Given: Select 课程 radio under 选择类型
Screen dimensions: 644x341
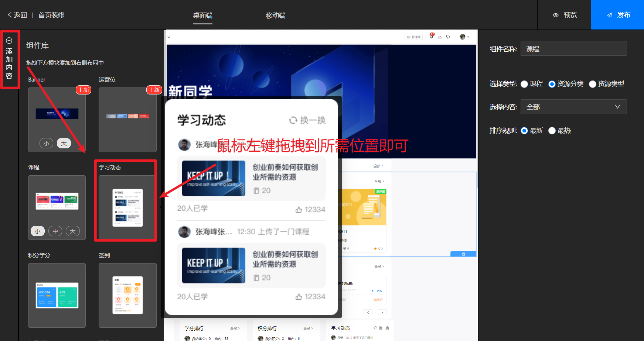Looking at the screenshot, I should coord(524,84).
